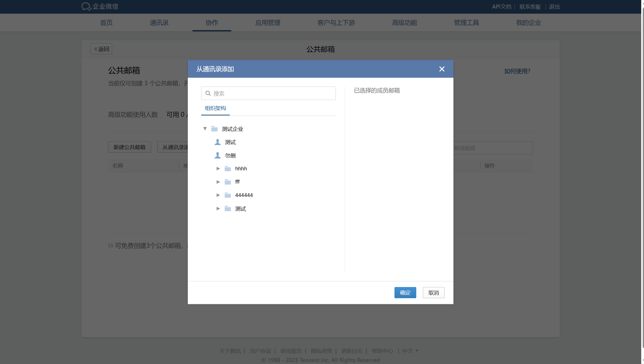This screenshot has width=644, height=364.
Task: Click the 确定 button
Action: tap(405, 292)
